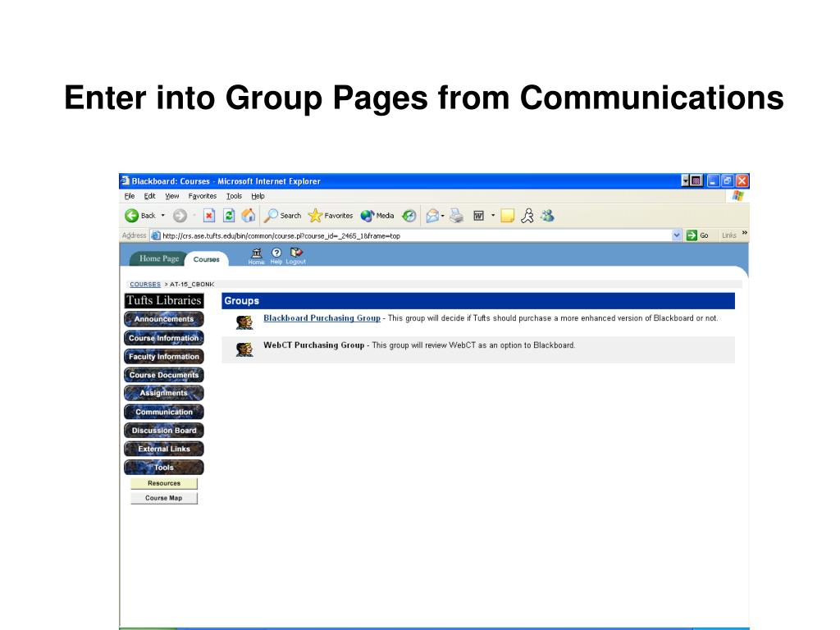840x630 pixels.
Task: Open the Messenger people icon
Action: click(547, 216)
